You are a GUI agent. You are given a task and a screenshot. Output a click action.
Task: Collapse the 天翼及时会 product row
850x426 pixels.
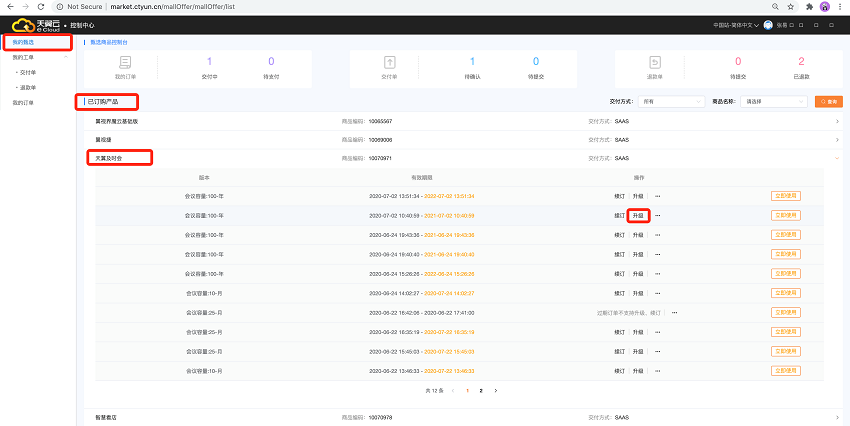click(x=837, y=158)
